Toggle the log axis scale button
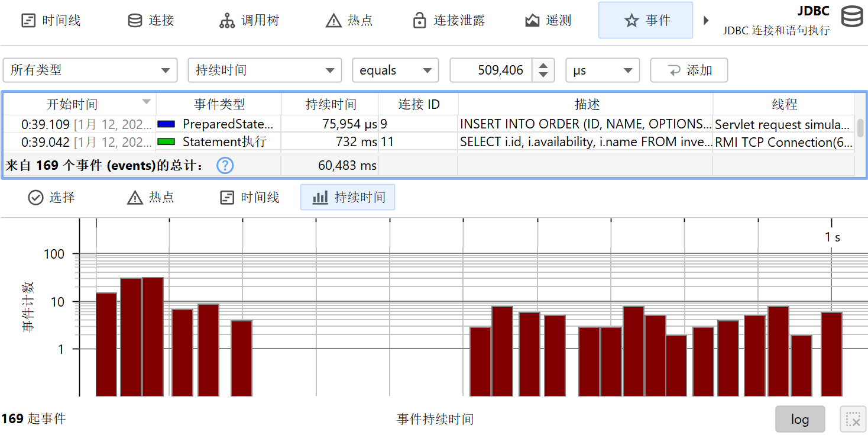This screenshot has height=435, width=868. click(x=799, y=420)
